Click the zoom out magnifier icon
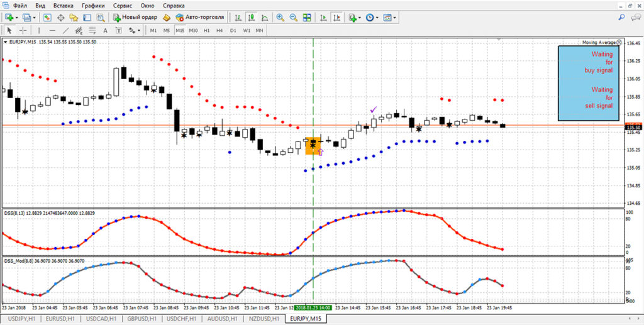Screen dimensions: 644x325 tap(292, 18)
